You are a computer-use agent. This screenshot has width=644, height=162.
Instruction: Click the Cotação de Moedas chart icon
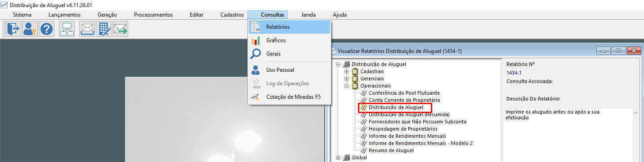(x=255, y=97)
